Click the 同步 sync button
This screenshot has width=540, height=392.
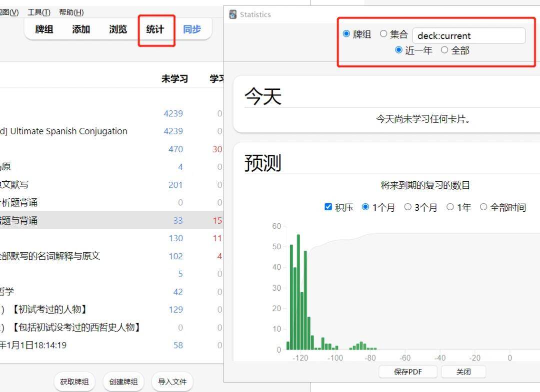click(192, 29)
